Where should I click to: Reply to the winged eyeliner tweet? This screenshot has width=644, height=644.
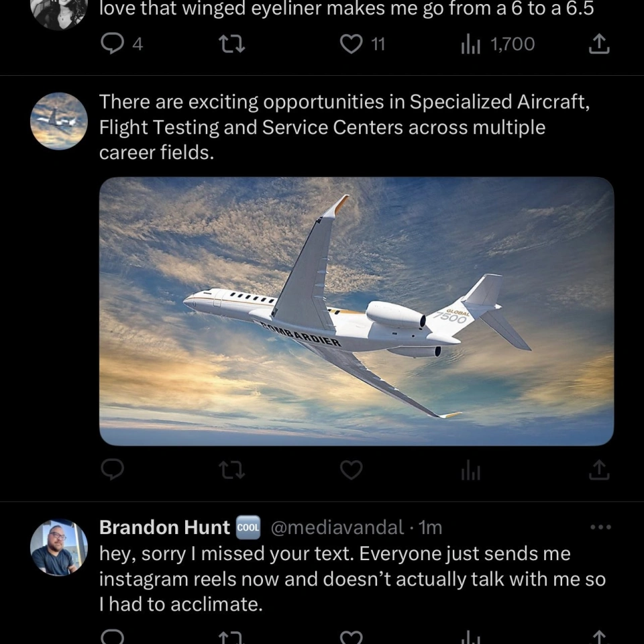112,44
